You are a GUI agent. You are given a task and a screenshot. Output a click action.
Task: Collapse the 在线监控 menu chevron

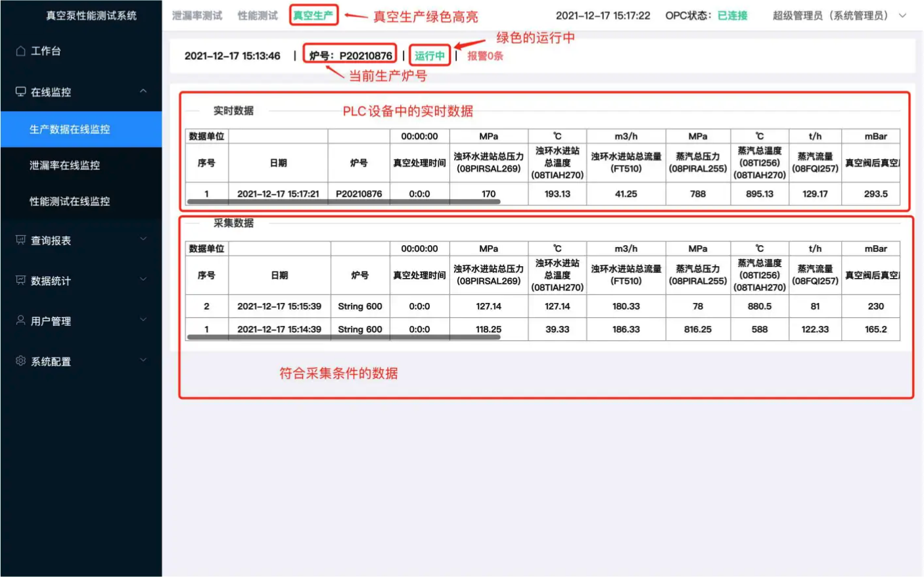pyautogui.click(x=143, y=91)
